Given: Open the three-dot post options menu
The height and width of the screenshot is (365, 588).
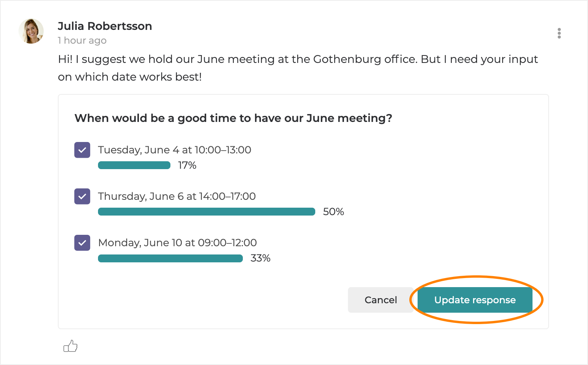Looking at the screenshot, I should (x=559, y=33).
